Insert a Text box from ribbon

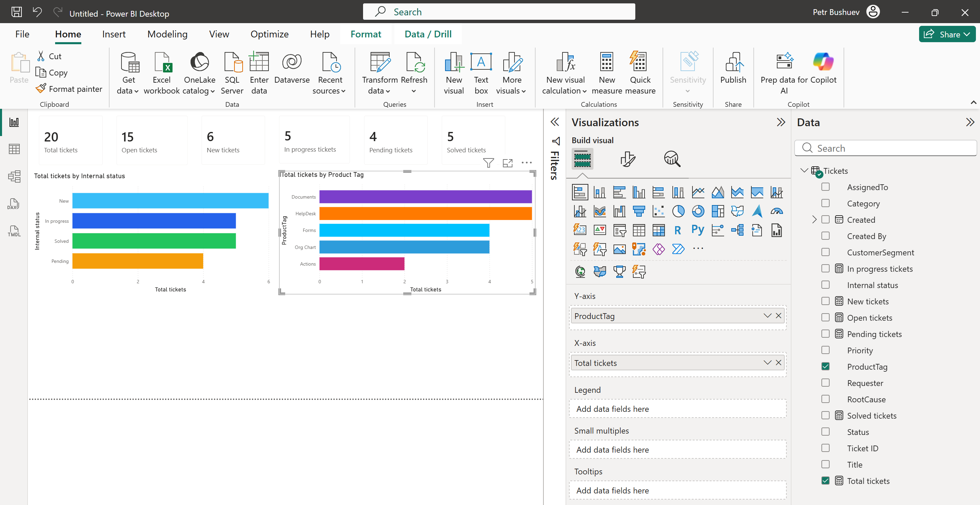481,73
